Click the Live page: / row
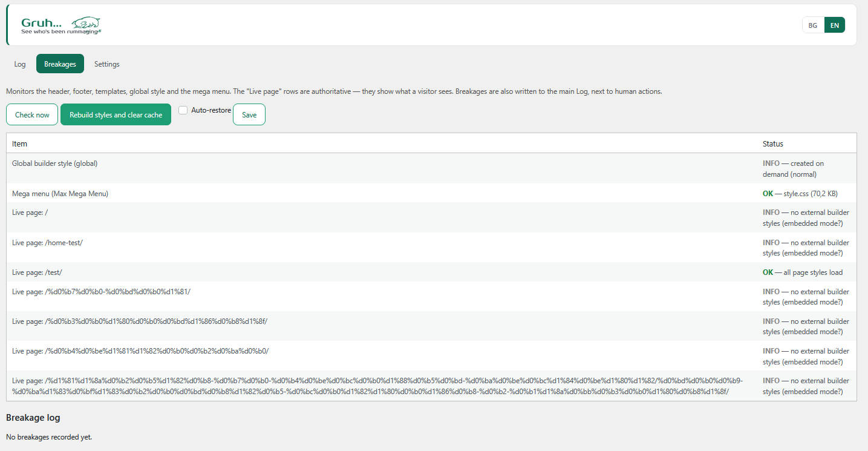868x451 pixels. pyautogui.click(x=431, y=218)
